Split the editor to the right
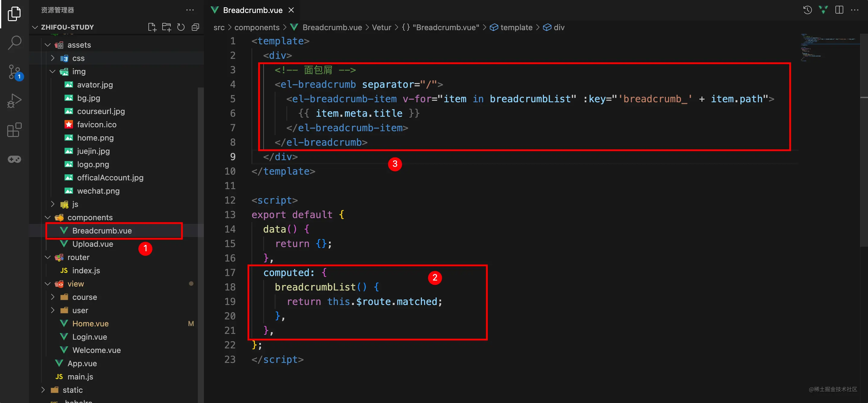Image resolution: width=868 pixels, height=403 pixels. 839,10
